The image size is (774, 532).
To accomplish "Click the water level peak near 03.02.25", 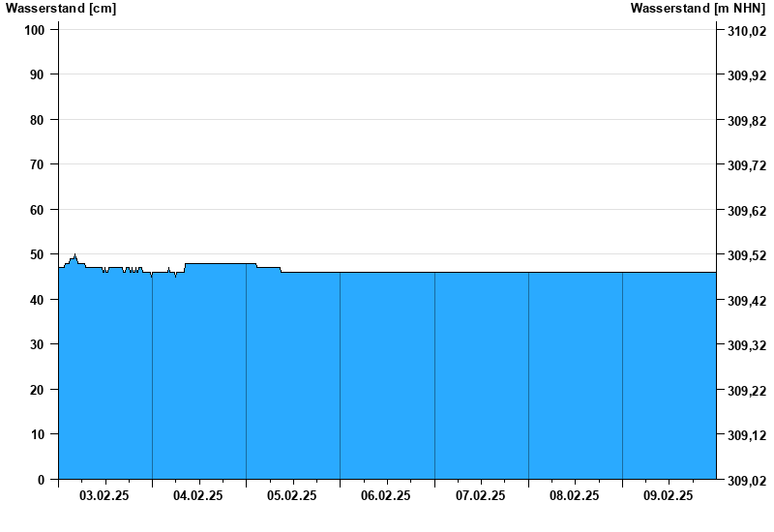I will [x=74, y=255].
